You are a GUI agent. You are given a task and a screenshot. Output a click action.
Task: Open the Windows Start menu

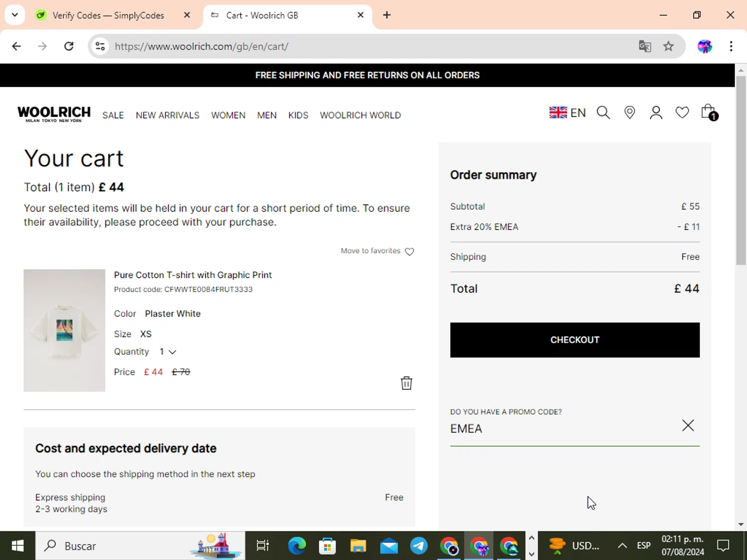17,546
